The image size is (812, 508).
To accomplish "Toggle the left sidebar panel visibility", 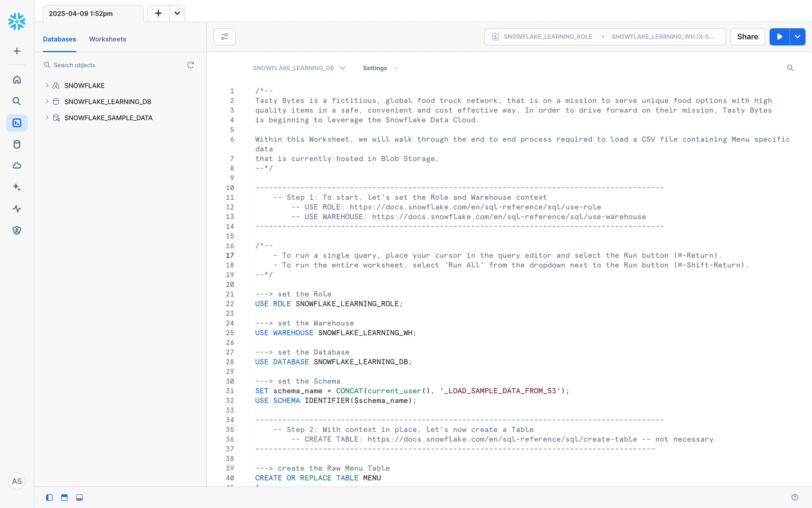I will pos(49,497).
